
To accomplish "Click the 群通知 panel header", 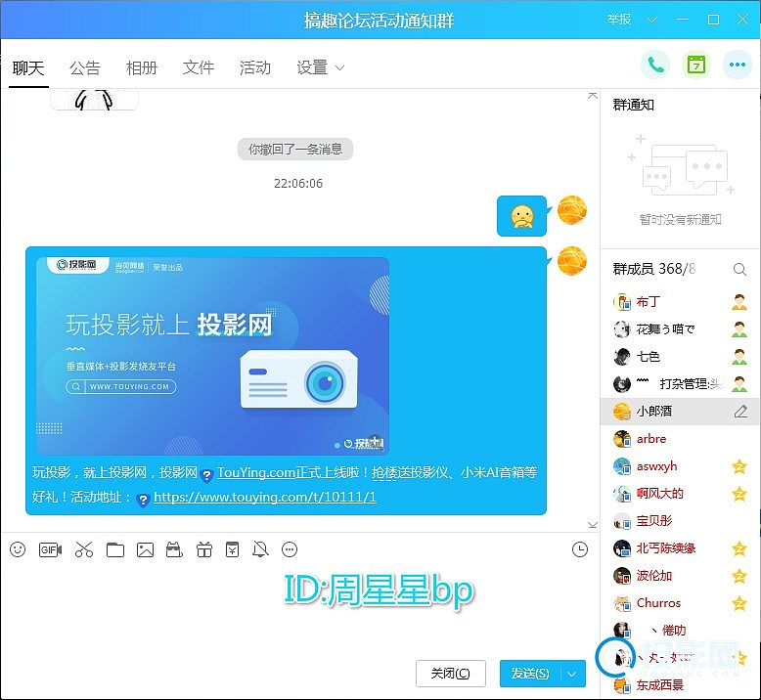I will click(x=634, y=105).
